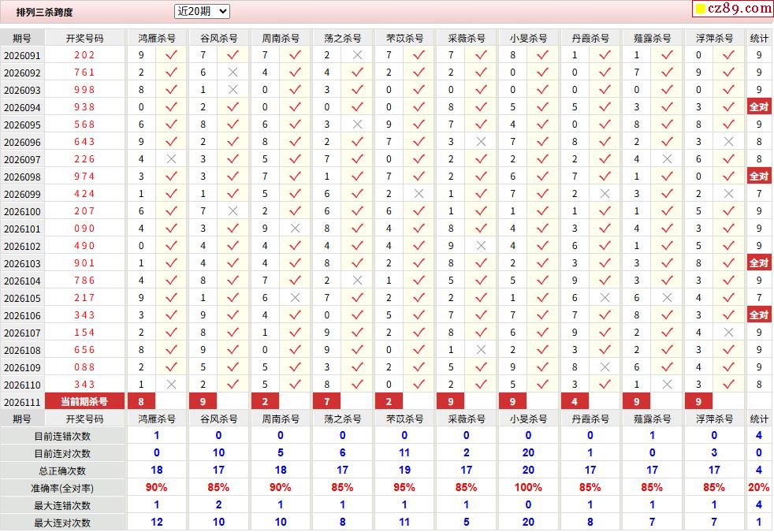This screenshot has width=774, height=532.
Task: Click the X mark for 鸿雁杀号 in row 2026110
Action: (171, 385)
